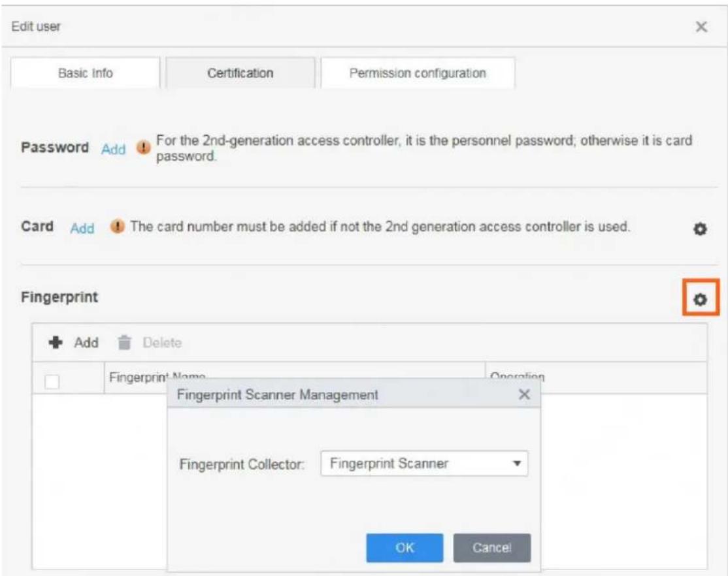Image resolution: width=728 pixels, height=576 pixels.
Task: Open the Card settings gear icon
Action: [x=700, y=229]
